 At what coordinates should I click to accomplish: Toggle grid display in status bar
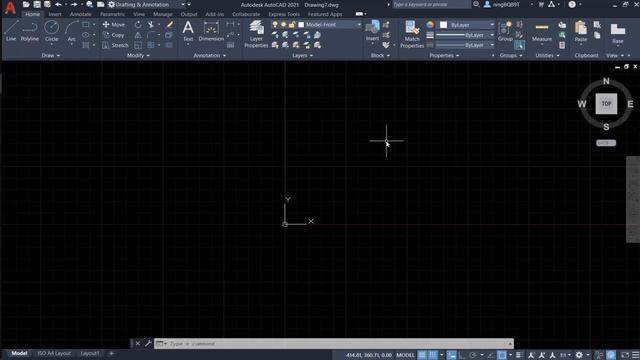coord(422,355)
